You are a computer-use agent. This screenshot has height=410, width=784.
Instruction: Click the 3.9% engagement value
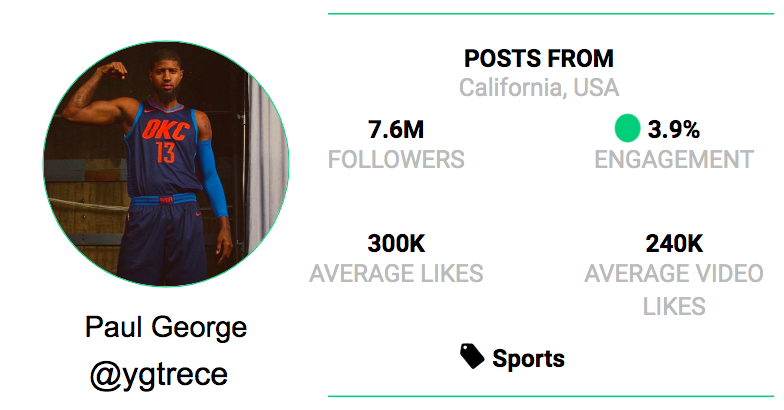pyautogui.click(x=674, y=129)
